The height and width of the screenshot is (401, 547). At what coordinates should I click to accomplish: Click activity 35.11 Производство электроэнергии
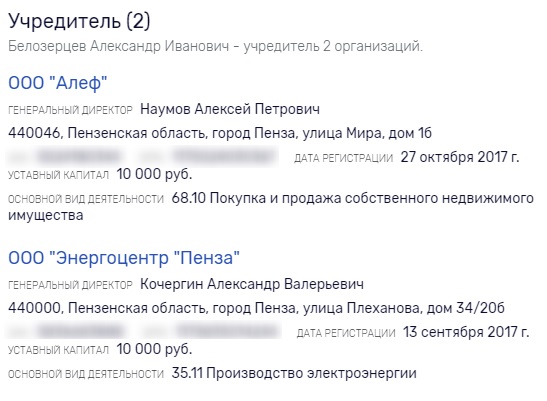(x=294, y=373)
